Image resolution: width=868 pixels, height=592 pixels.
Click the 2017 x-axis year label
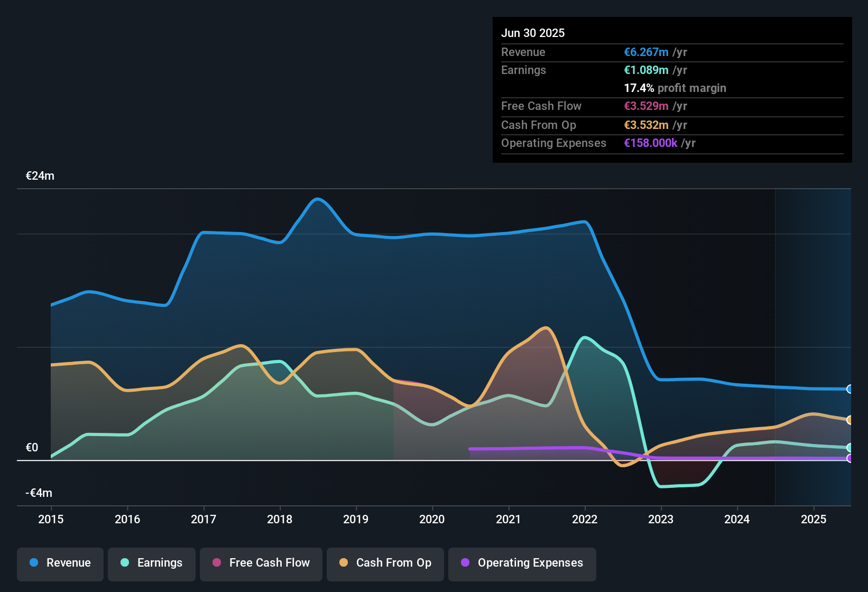[204, 519]
